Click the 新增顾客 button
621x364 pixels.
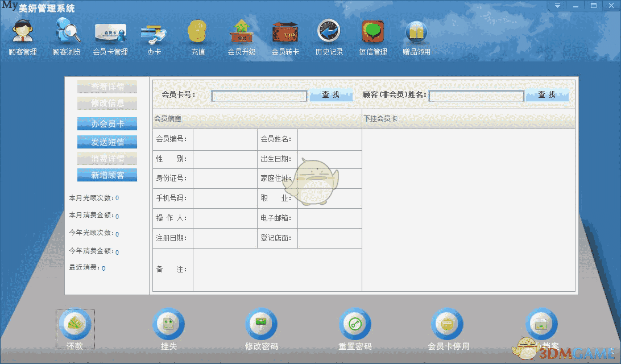(107, 175)
